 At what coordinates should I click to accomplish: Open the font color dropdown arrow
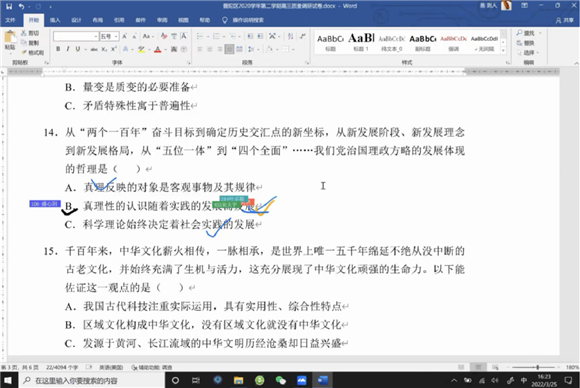click(x=165, y=49)
